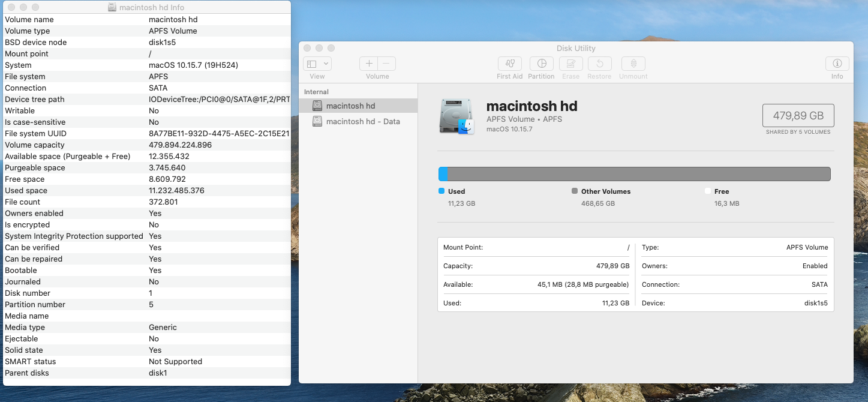Click the Restore toolbar icon
Image resolution: width=868 pixels, height=402 pixels.
click(x=599, y=64)
